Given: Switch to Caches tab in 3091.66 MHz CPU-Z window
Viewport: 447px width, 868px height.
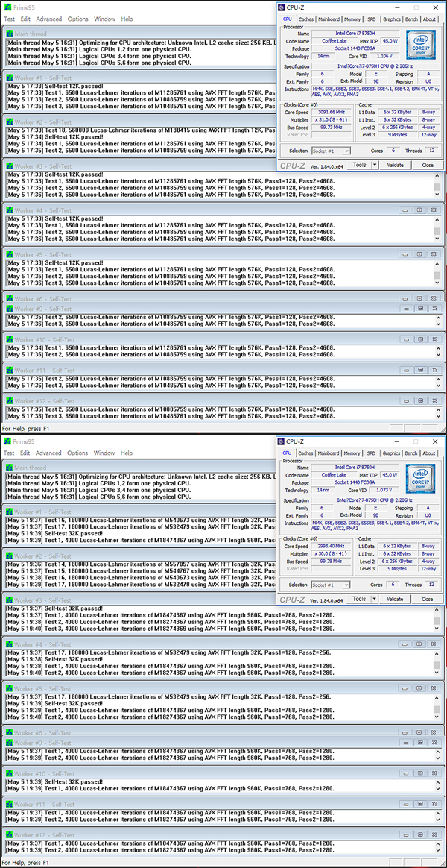Looking at the screenshot, I should coord(306,19).
